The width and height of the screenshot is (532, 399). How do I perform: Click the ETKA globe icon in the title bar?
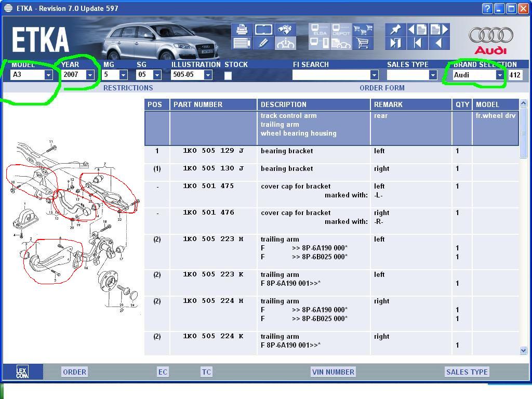point(8,8)
